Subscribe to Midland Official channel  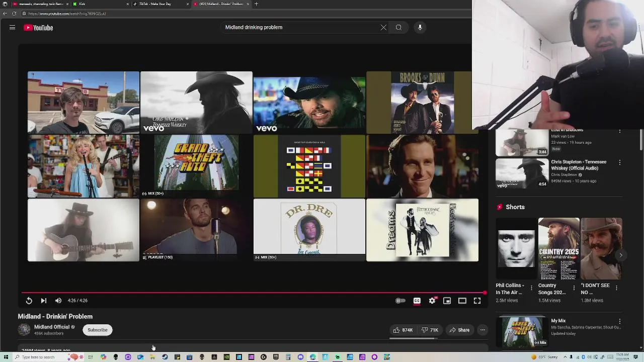tap(98, 330)
